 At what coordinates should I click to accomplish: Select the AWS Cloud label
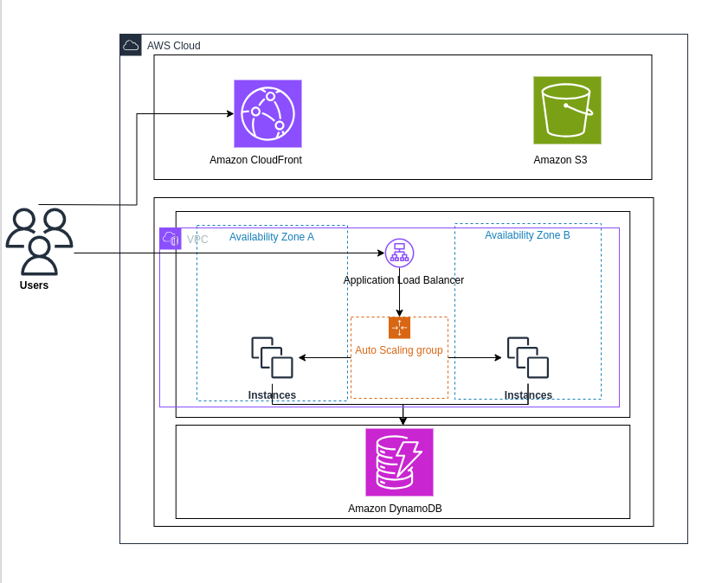click(174, 46)
